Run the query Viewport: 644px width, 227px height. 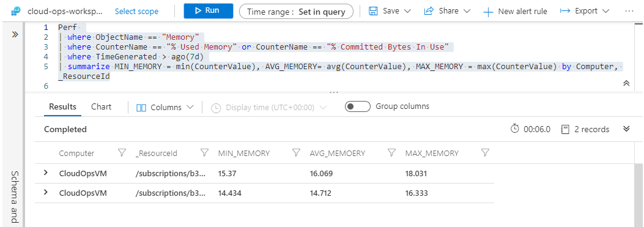(208, 10)
